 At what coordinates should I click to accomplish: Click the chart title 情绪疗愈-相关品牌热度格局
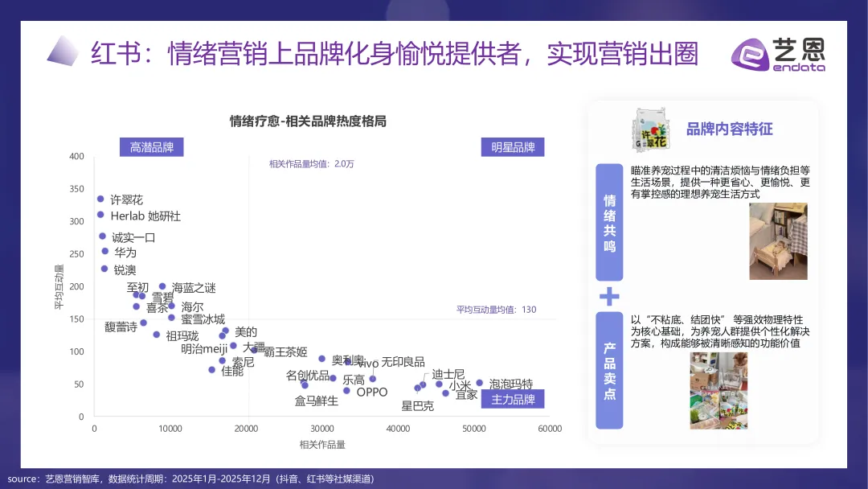pyautogui.click(x=309, y=121)
